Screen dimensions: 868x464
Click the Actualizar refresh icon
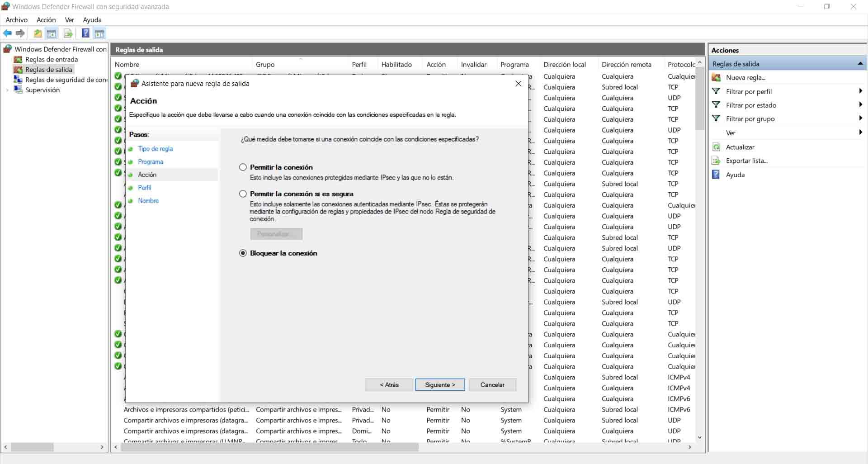click(x=716, y=147)
